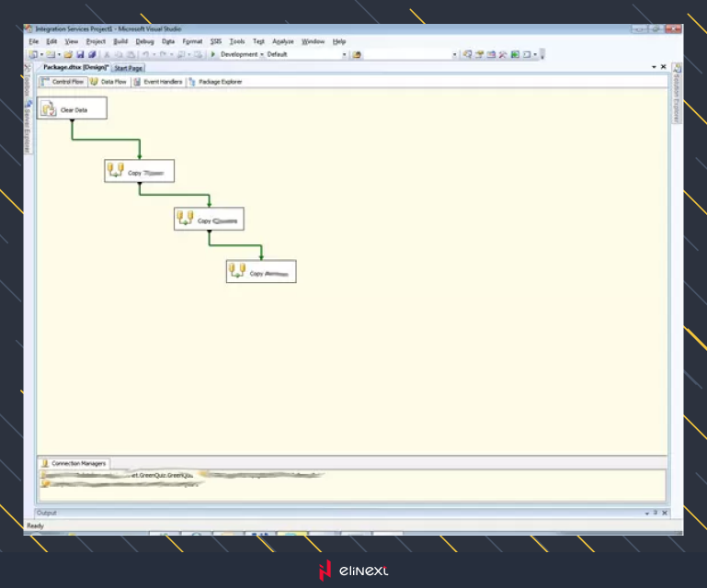Click the Clear Data task icon
Viewport: 707px width, 588px height.
click(49, 109)
